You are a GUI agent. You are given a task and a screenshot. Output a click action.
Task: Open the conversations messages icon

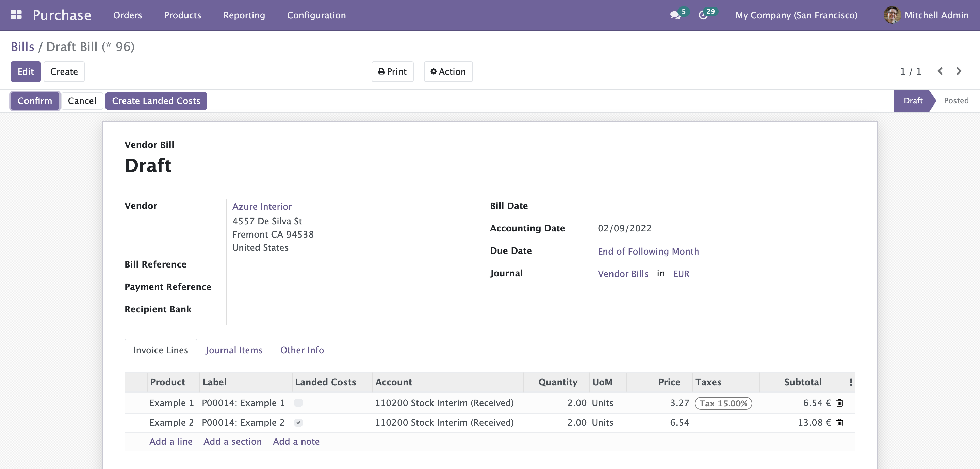(x=675, y=15)
